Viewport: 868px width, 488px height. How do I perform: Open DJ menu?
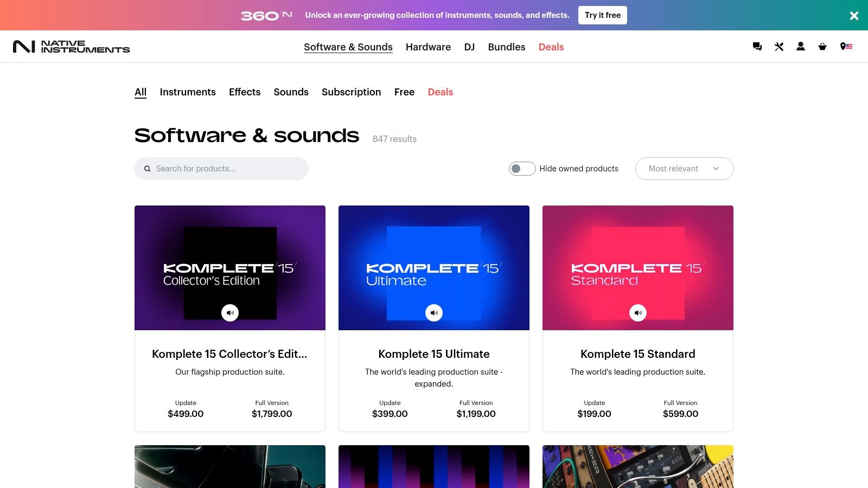coord(469,47)
